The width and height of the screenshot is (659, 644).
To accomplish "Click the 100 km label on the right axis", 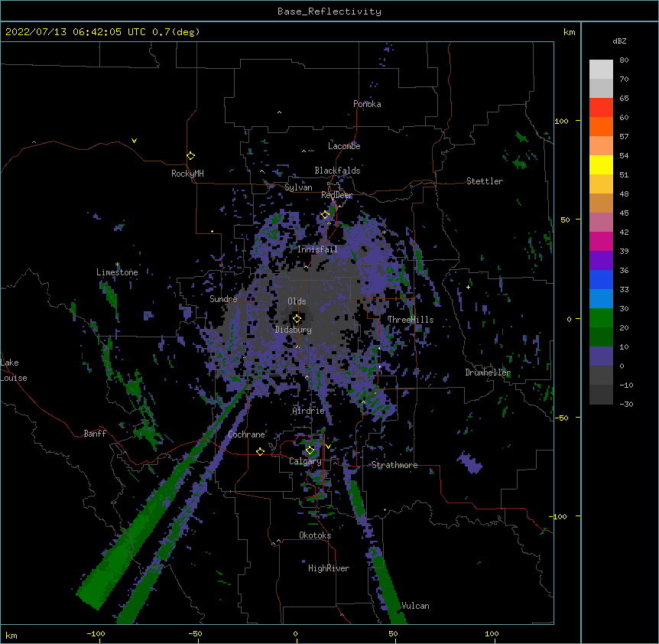I will pyautogui.click(x=561, y=122).
